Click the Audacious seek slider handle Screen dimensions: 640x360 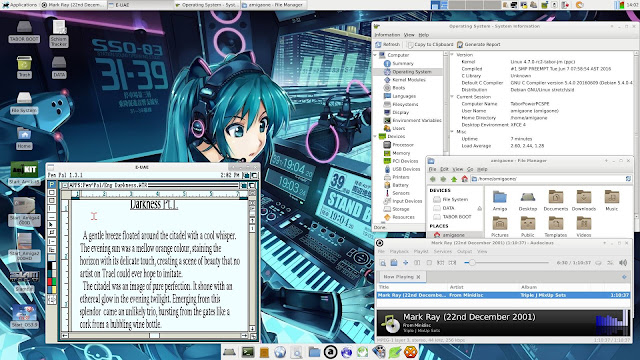[472, 263]
